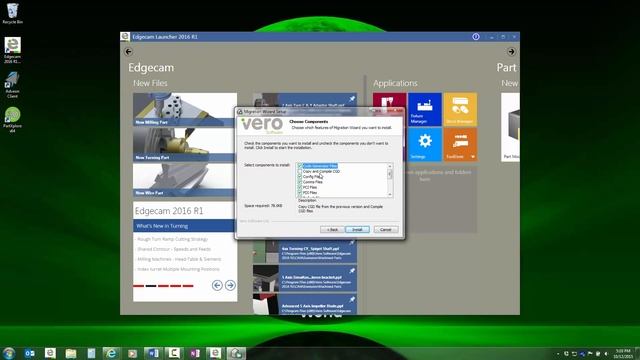The image size is (640, 360).
Task: Open the 4ax Turning Spigot Shaft recent file
Action: pyautogui.click(x=304, y=251)
